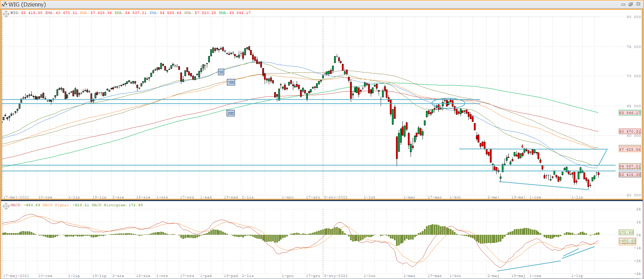Screen dimensions: 644x279
Task: Click the pan control in the MACD panel
Action: 6,206
